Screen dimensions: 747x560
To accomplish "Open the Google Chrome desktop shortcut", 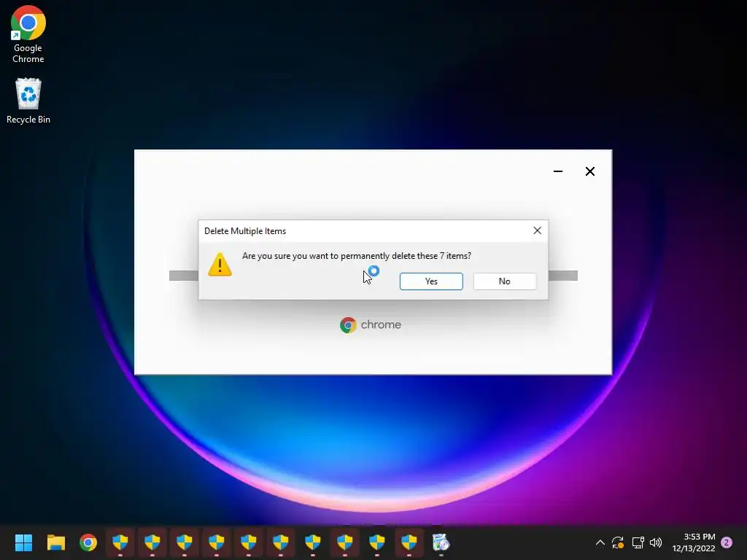I will click(x=28, y=35).
